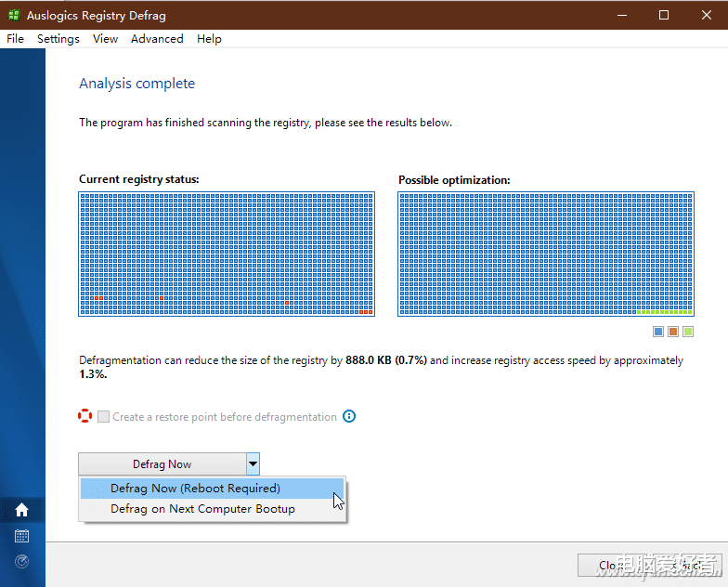Minimize the Auslogics Registry Defrag window
728x587 pixels.
pos(622,15)
